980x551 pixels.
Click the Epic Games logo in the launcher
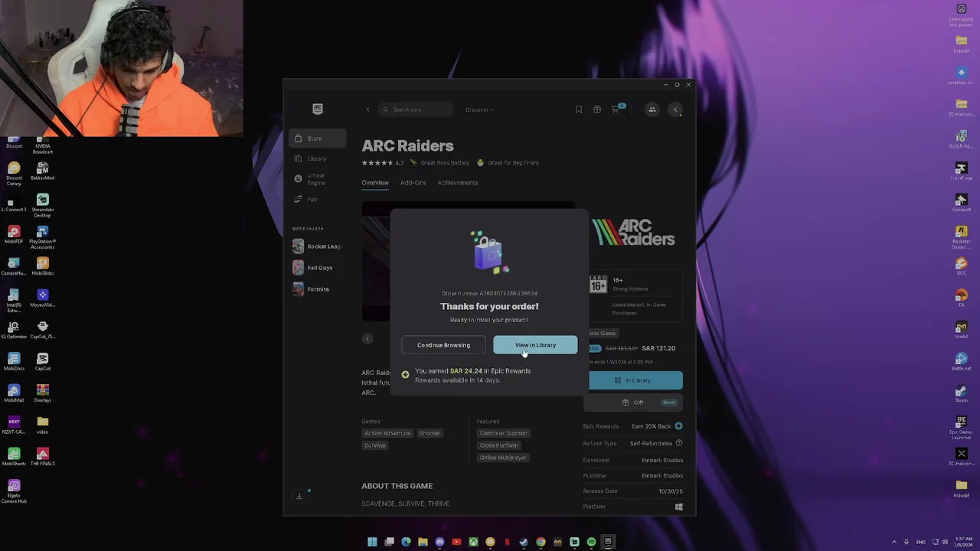[318, 109]
